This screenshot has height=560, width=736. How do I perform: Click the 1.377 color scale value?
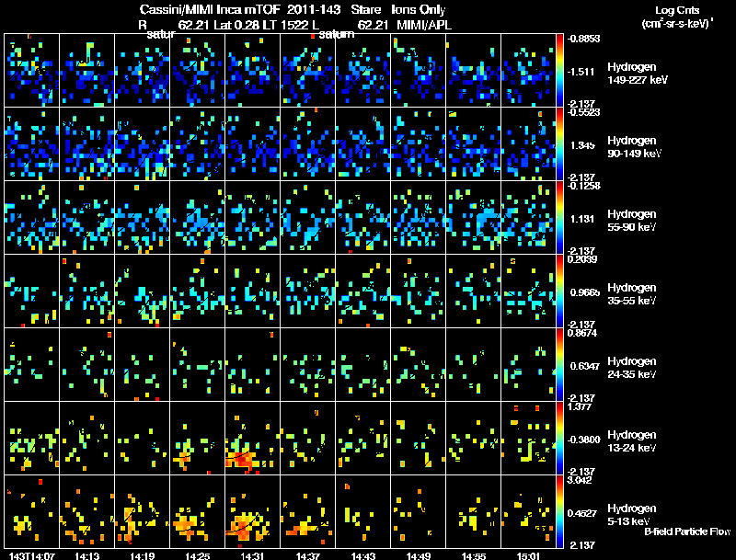(580, 406)
